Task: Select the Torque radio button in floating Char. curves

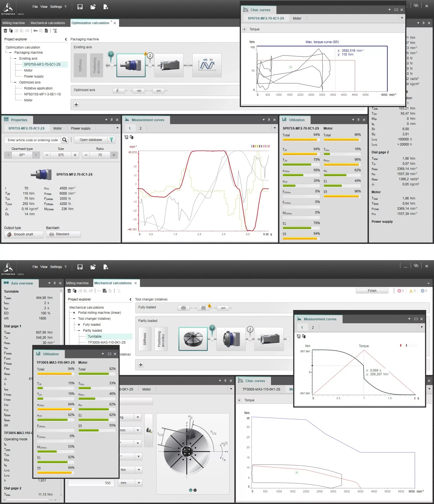Action: [244, 29]
